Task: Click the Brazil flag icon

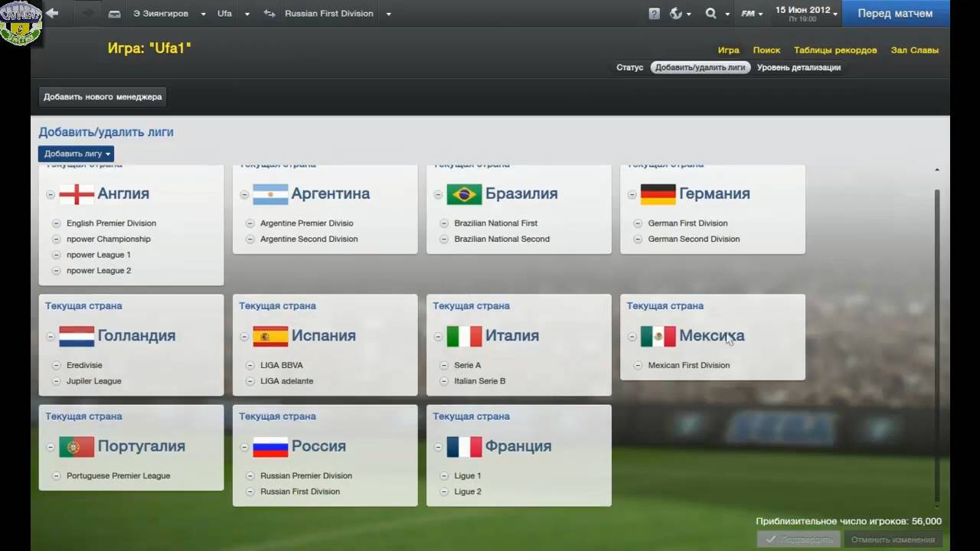Action: tap(464, 194)
